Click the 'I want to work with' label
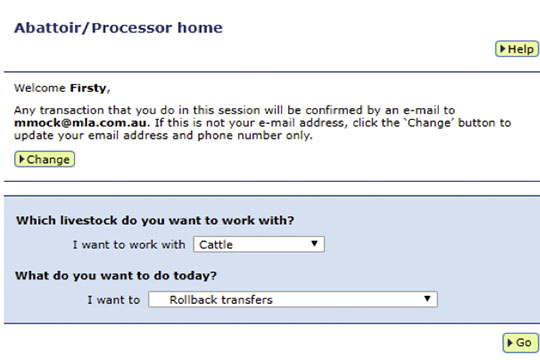This screenshot has height=360, width=540. tap(129, 245)
